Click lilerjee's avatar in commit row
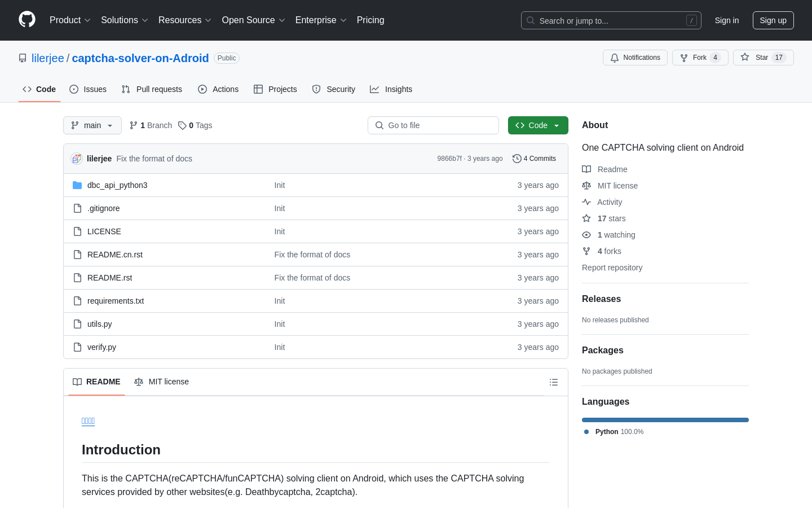This screenshot has width=812, height=508. click(x=77, y=159)
